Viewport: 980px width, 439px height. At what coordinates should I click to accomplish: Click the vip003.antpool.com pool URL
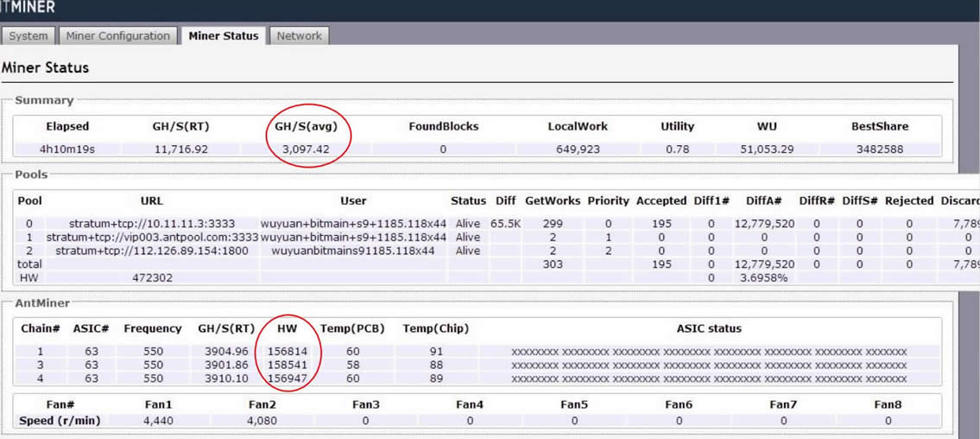pyautogui.click(x=151, y=237)
